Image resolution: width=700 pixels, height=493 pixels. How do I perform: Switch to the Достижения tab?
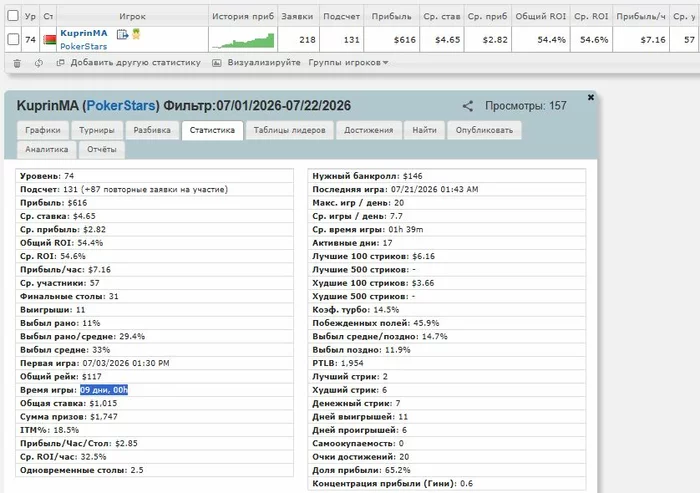[x=369, y=130]
